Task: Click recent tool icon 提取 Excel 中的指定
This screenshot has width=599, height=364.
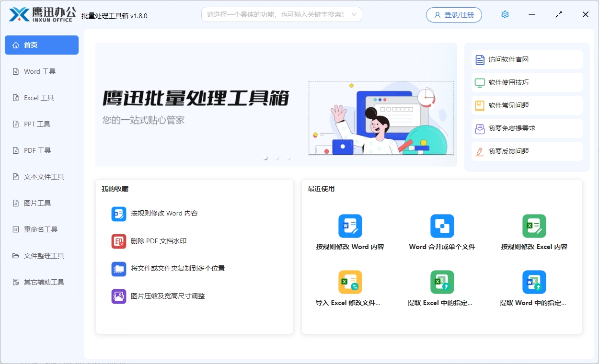Action: pos(442,282)
